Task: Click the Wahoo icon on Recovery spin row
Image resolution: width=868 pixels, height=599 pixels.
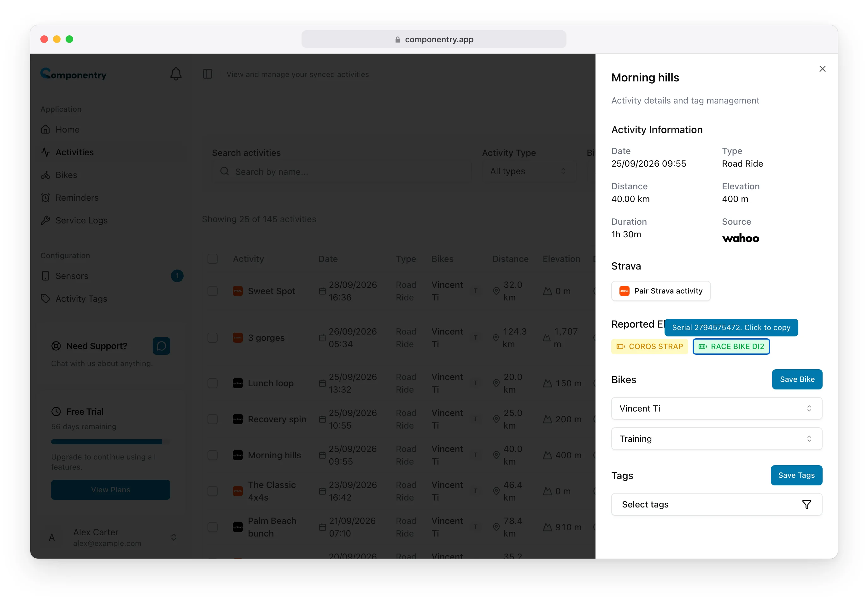Action: coord(238,419)
